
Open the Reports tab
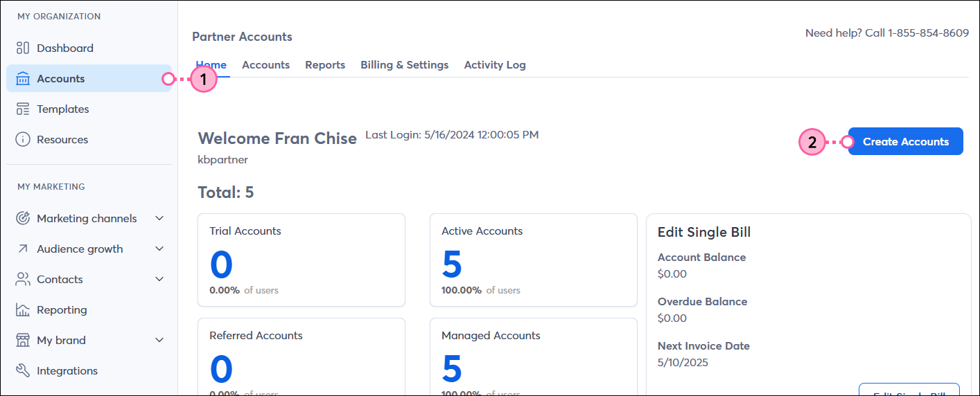325,64
